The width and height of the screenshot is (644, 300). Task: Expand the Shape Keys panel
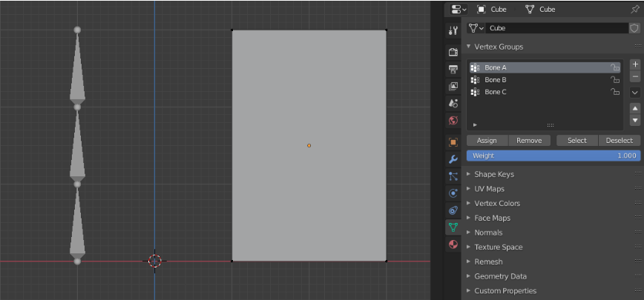click(x=469, y=174)
